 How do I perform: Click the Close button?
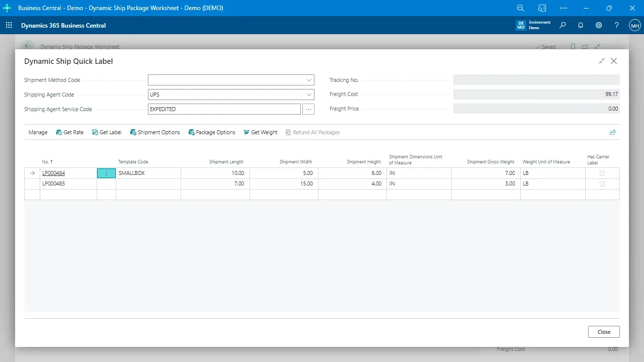pyautogui.click(x=604, y=332)
